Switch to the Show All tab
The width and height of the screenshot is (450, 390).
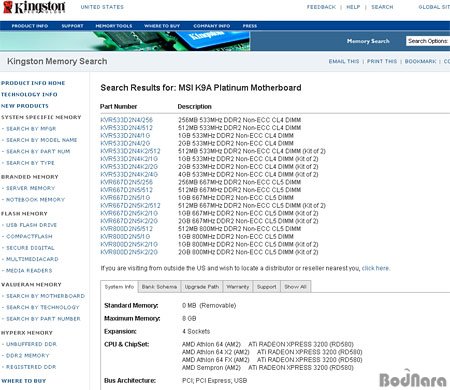tap(295, 287)
